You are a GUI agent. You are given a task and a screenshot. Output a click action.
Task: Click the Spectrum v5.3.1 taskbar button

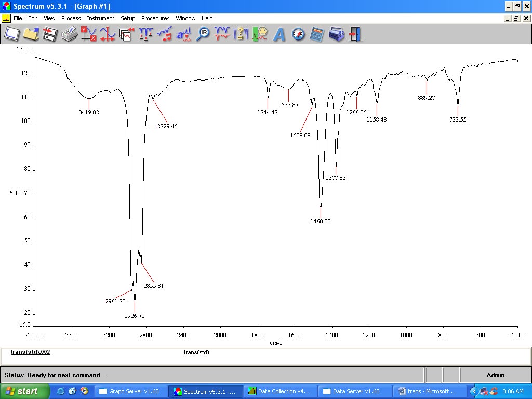click(x=206, y=392)
